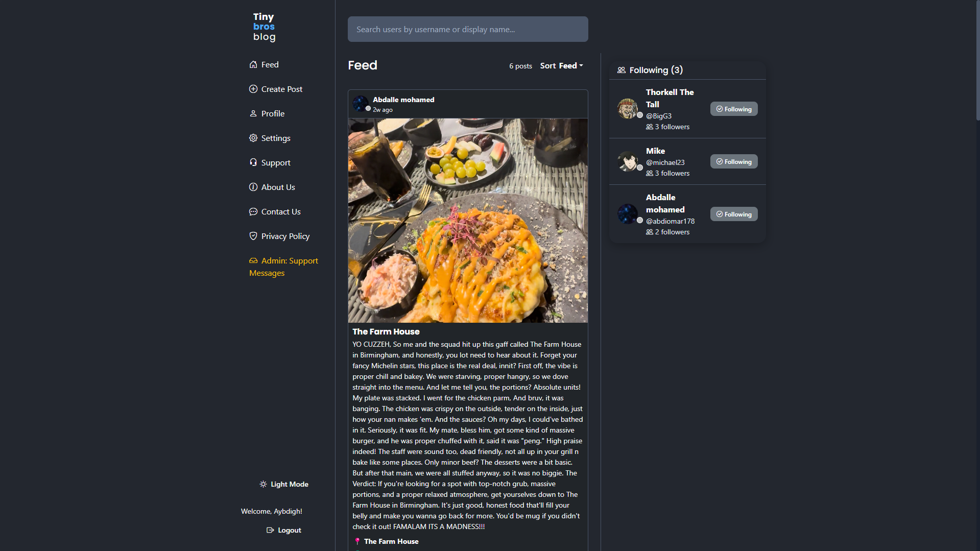Click the user search input field
Image resolution: width=980 pixels, height=551 pixels.
click(468, 29)
